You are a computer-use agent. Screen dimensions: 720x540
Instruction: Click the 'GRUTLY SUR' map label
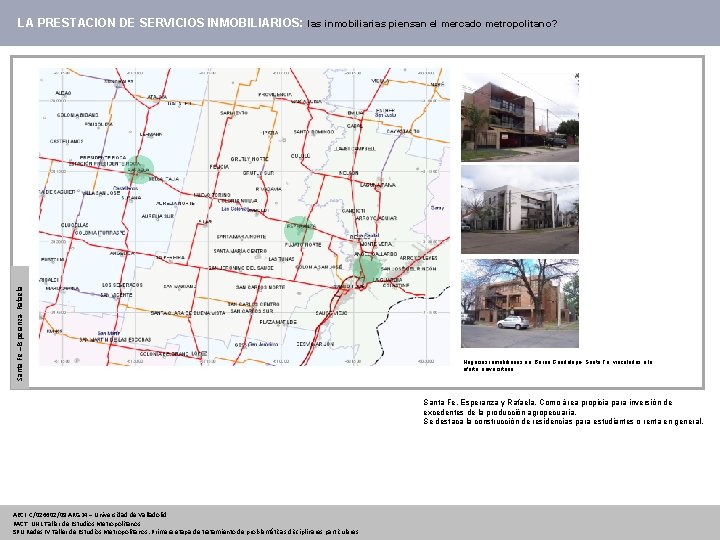259,173
